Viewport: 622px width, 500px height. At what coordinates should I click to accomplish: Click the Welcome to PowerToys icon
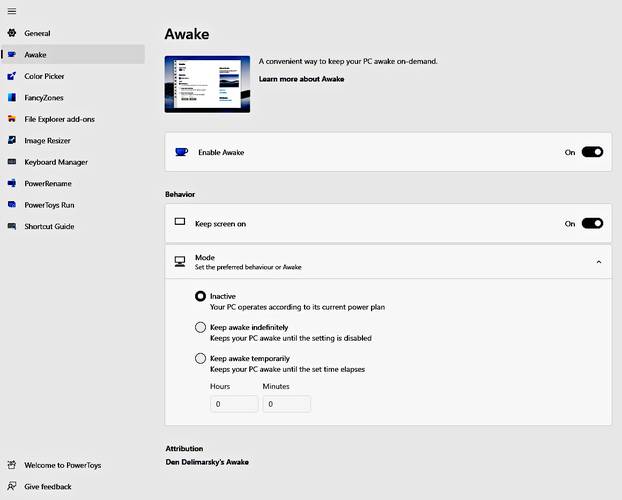click(12, 465)
